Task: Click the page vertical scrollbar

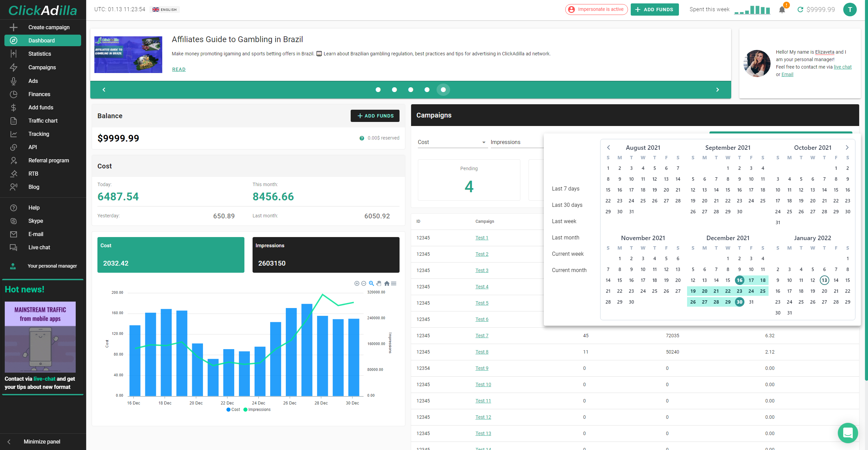Action: point(866,190)
